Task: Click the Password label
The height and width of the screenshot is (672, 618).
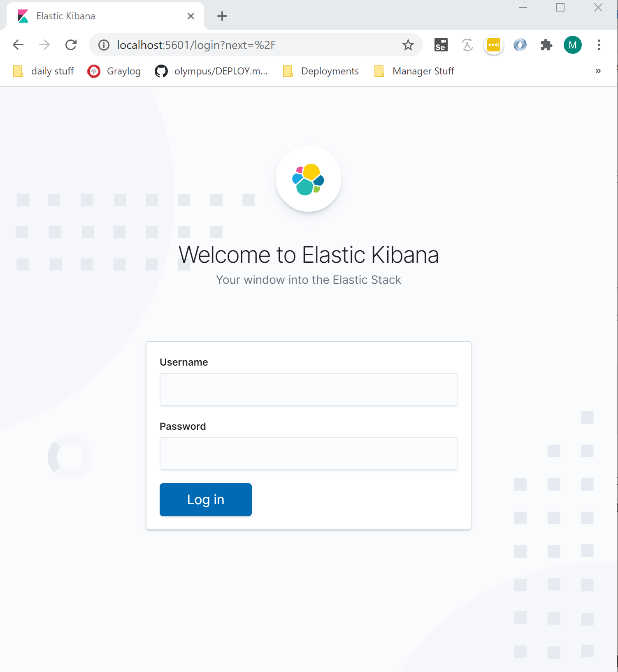Action: click(x=183, y=426)
